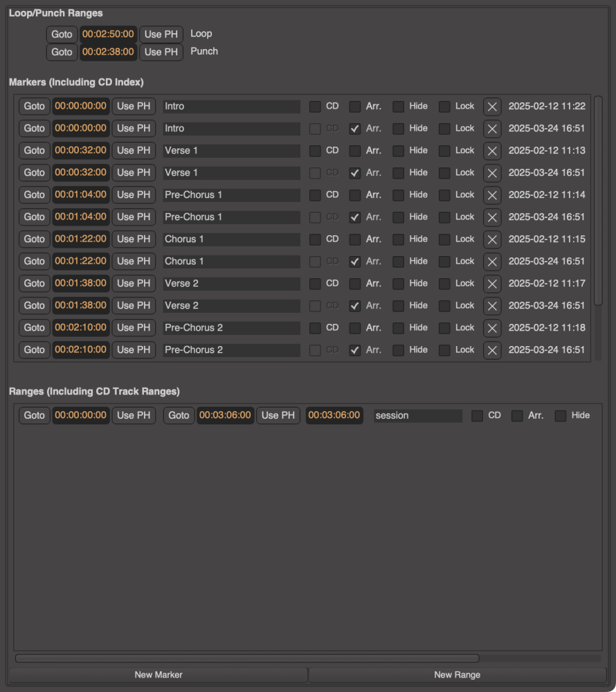The width and height of the screenshot is (616, 692).
Task: Delete Chorus 1 marker dated 2025-03-24
Action: point(492,262)
